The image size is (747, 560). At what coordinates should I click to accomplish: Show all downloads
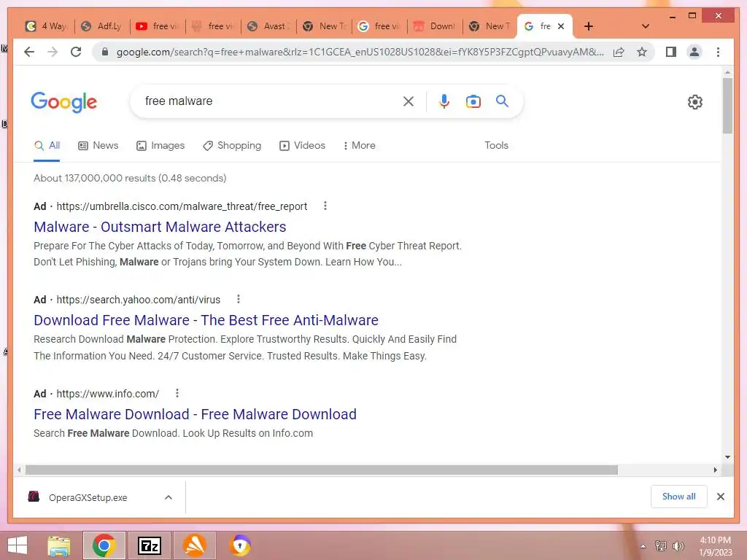click(x=679, y=497)
